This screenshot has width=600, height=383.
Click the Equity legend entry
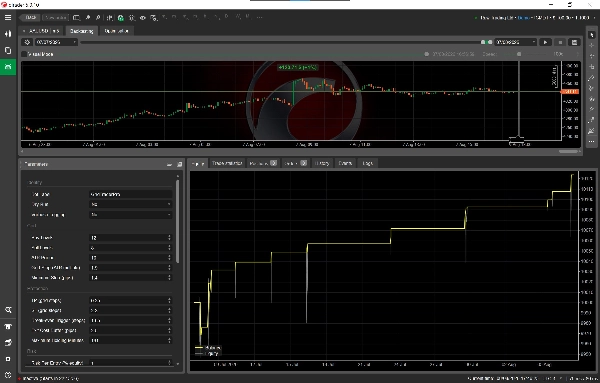[207, 354]
